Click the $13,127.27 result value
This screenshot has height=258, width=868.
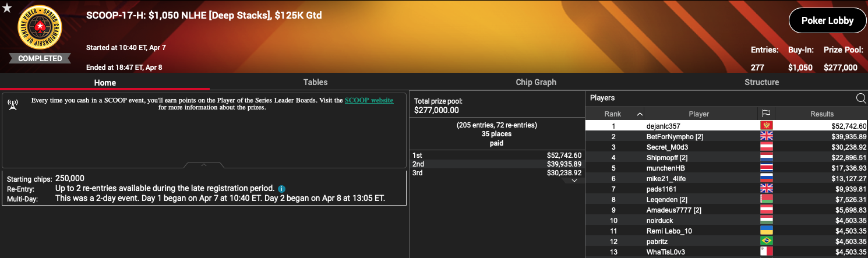[848, 178]
